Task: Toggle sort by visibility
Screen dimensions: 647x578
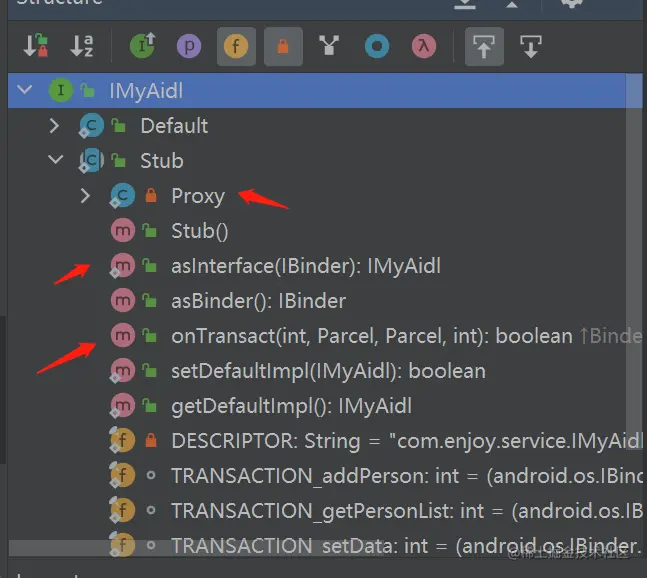Action: coord(35,46)
